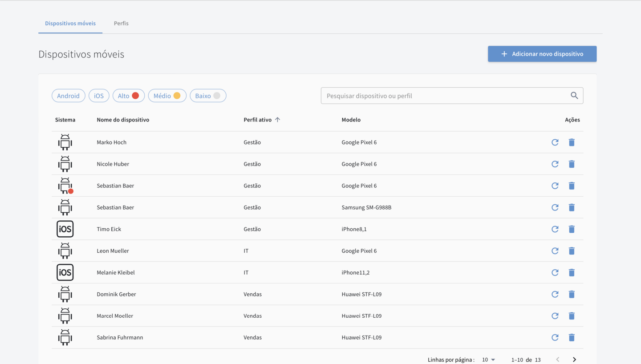Image resolution: width=641 pixels, height=364 pixels.
Task: Switch to the Perfis tab
Action: point(121,24)
